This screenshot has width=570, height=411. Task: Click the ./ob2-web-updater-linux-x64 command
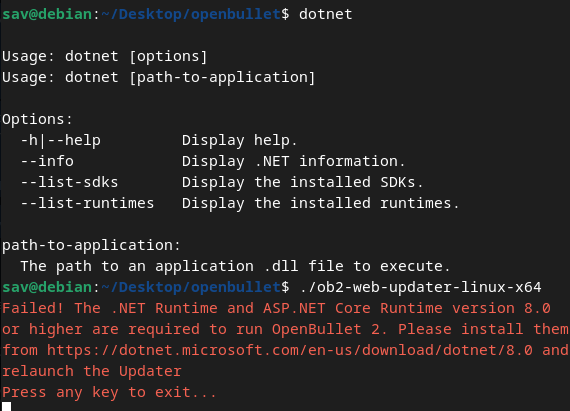420,287
